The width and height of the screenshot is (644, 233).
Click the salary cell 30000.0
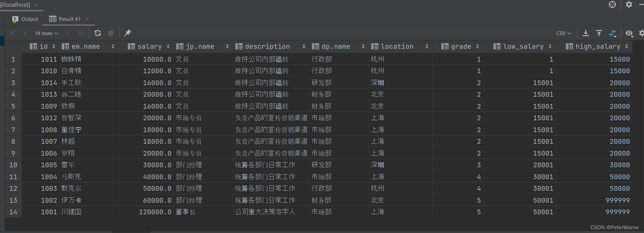(x=146, y=165)
